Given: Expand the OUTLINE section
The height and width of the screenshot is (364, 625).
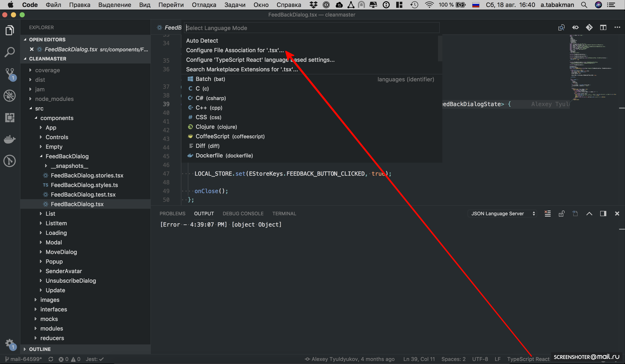Looking at the screenshot, I should pyautogui.click(x=40, y=349).
